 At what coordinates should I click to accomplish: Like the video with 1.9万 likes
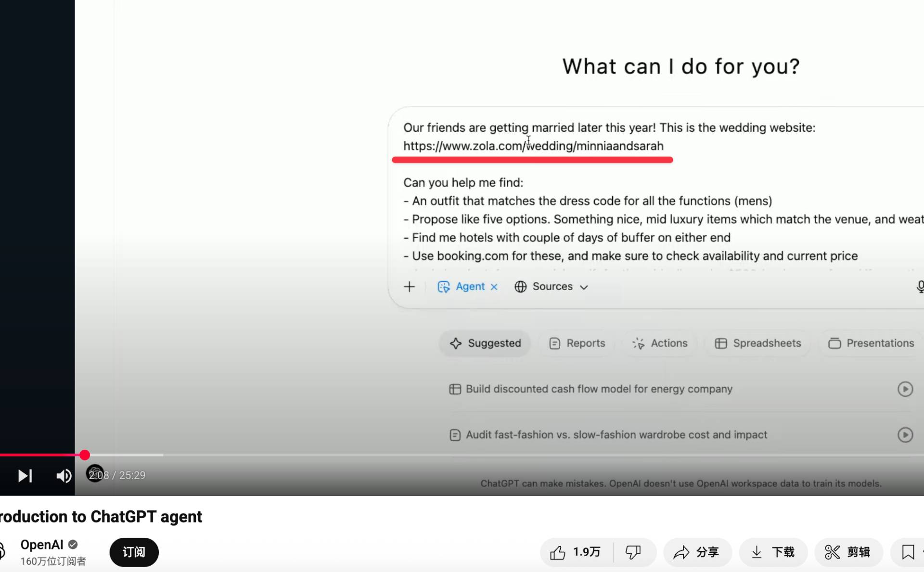[577, 552]
